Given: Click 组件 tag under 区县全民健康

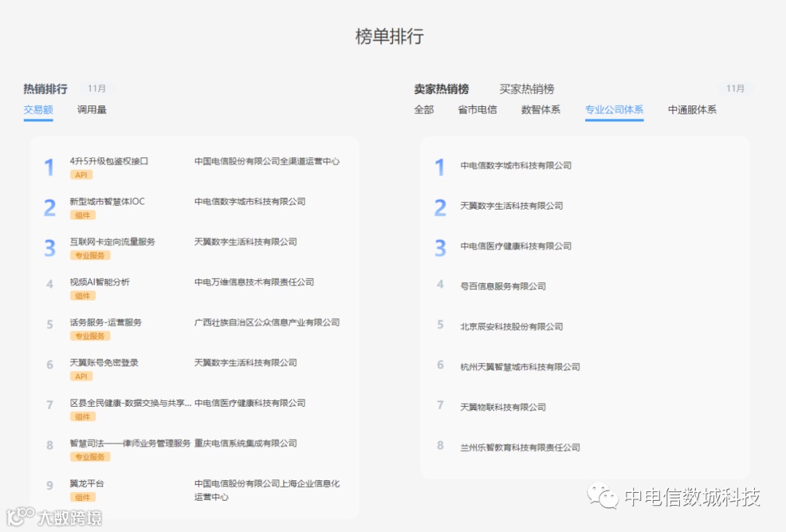Looking at the screenshot, I should click(x=83, y=417).
